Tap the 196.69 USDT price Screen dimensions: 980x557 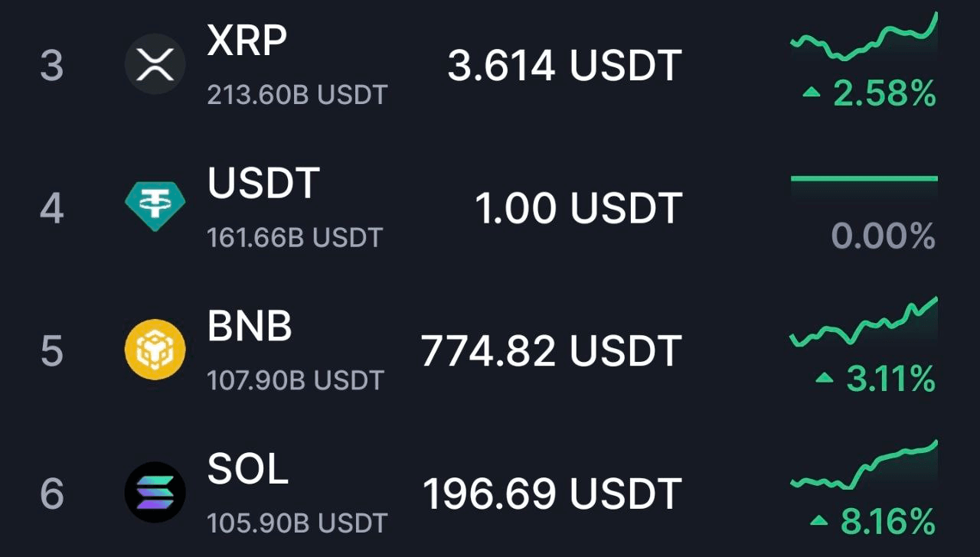[x=552, y=493]
